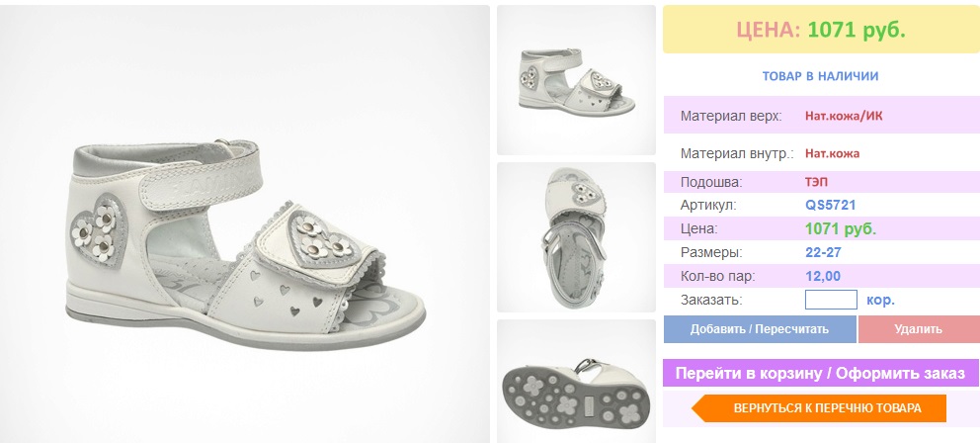Click the yellow ЦЕНА: 1071 руб. banner
Screen dimensions: 980x443
[820, 30]
